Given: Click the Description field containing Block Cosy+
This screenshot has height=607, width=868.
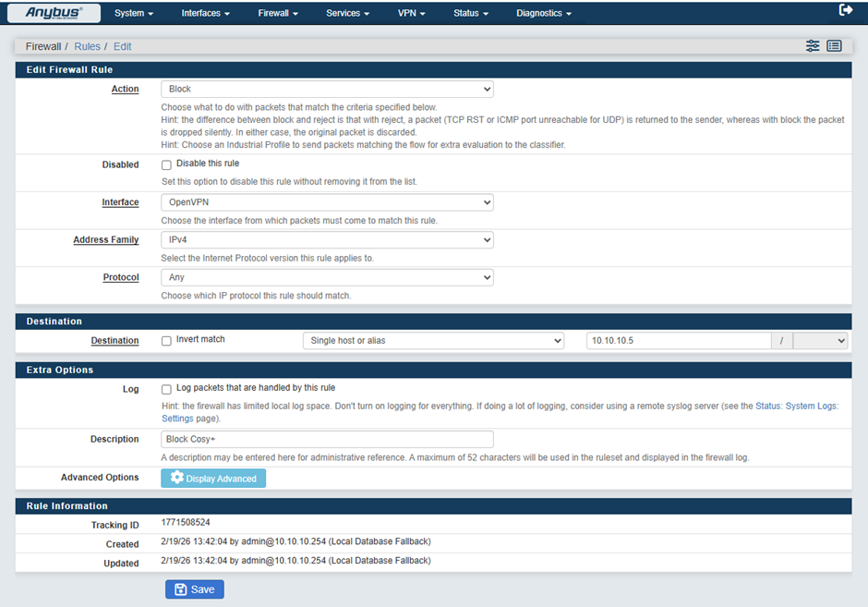Looking at the screenshot, I should (327, 440).
